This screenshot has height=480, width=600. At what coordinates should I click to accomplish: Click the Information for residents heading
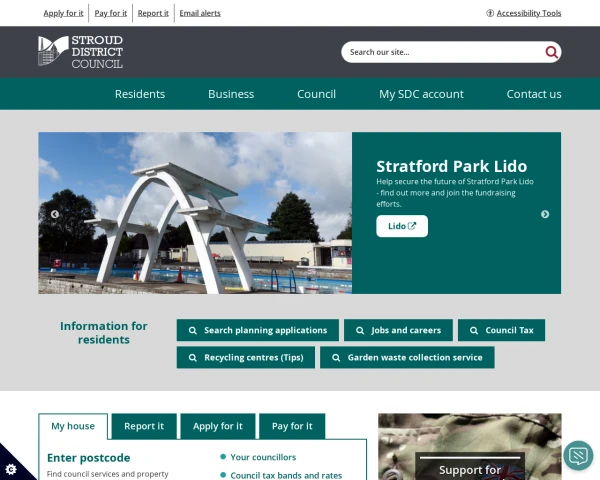click(x=104, y=333)
